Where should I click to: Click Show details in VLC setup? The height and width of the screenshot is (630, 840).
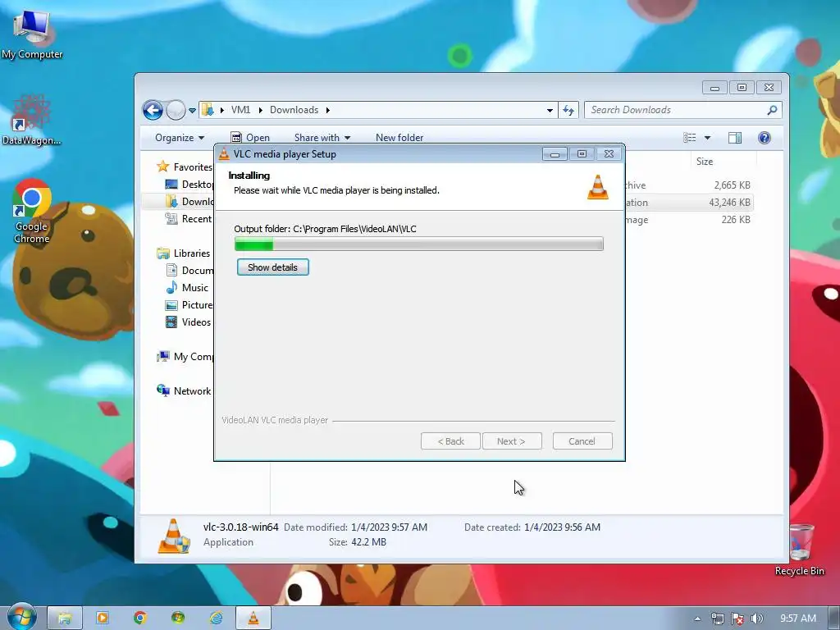272,267
